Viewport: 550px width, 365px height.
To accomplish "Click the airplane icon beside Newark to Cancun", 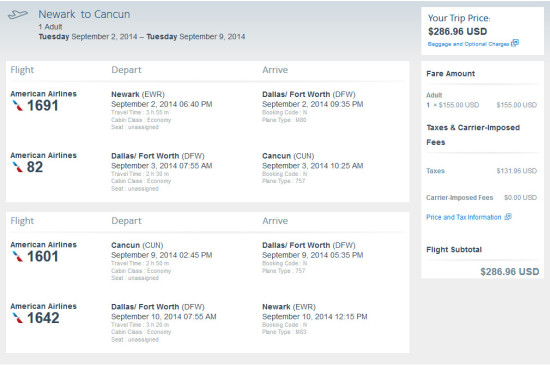I will 18,15.
